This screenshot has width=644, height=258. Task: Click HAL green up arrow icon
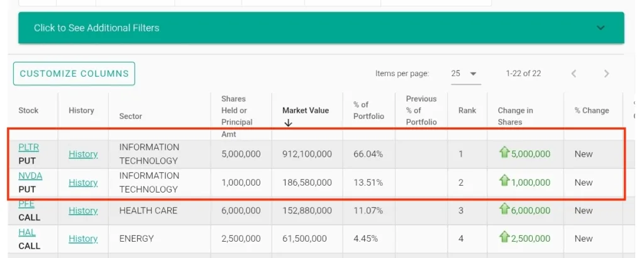[504, 237]
